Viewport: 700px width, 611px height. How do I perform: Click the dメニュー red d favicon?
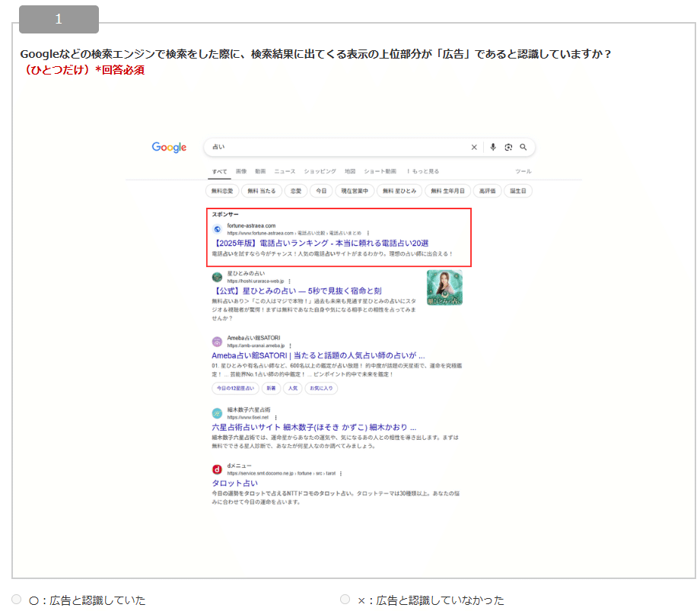point(217,469)
